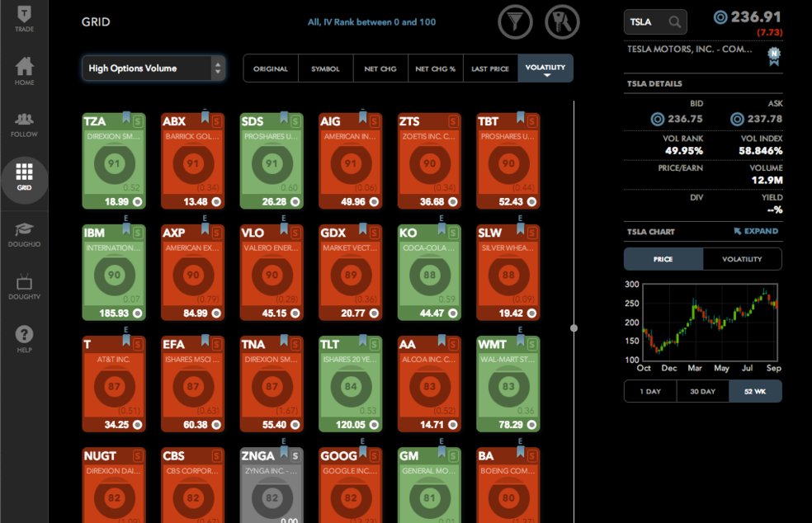
Task: Click the S badge on CBS card
Action: pos(216,456)
